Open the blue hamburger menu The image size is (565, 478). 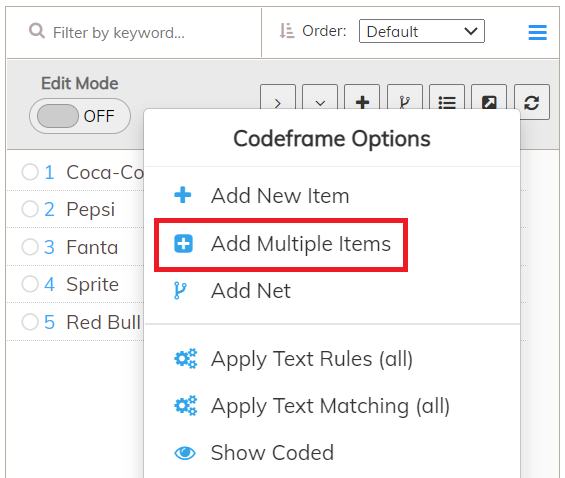pyautogui.click(x=537, y=32)
